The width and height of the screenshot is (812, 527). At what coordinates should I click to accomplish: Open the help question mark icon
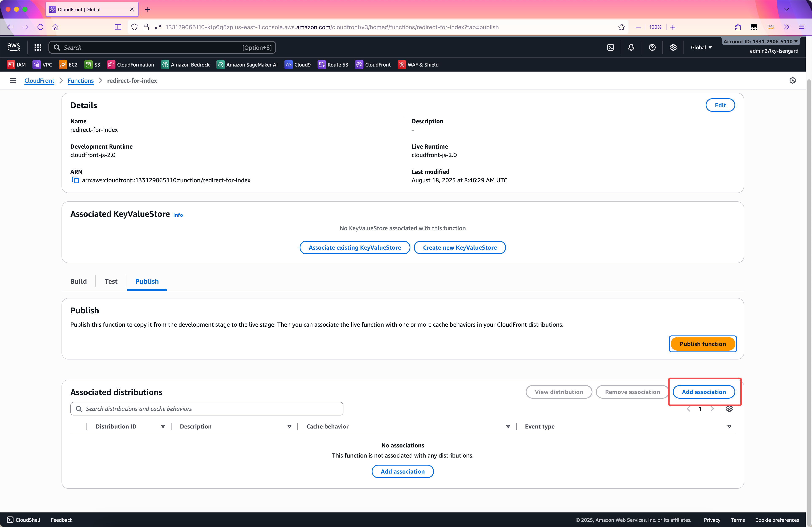tap(652, 47)
